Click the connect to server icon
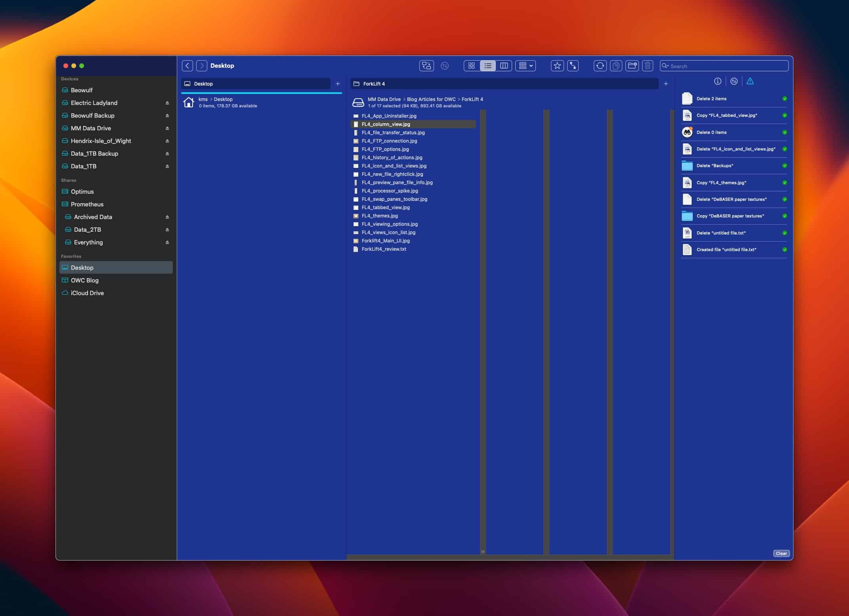The height and width of the screenshot is (616, 849). tap(573, 66)
